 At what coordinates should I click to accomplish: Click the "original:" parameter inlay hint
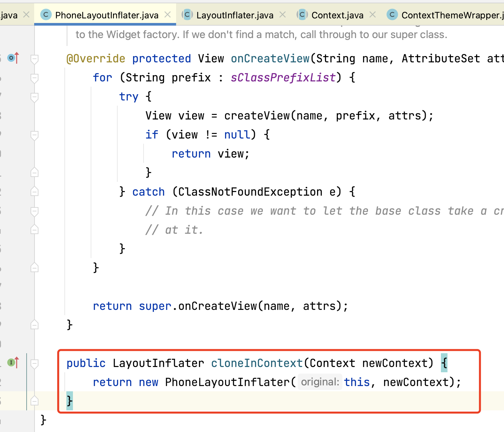pos(320,382)
